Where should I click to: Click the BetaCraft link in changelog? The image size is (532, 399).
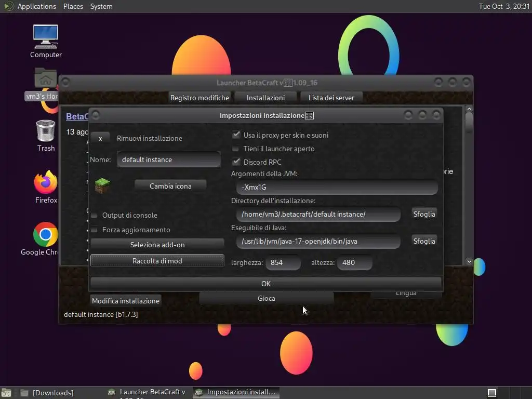[77, 116]
